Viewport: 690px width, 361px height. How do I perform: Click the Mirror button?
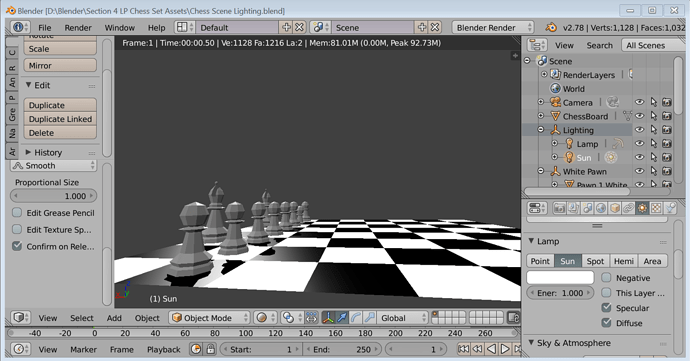pyautogui.click(x=60, y=66)
